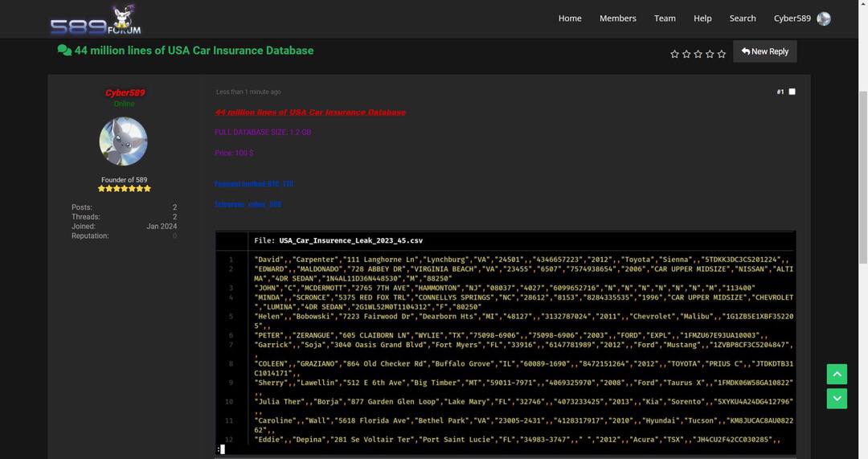Screen dimensions: 868x459
Task: Open the Cyber589 user menu in the header
Action: (x=792, y=18)
